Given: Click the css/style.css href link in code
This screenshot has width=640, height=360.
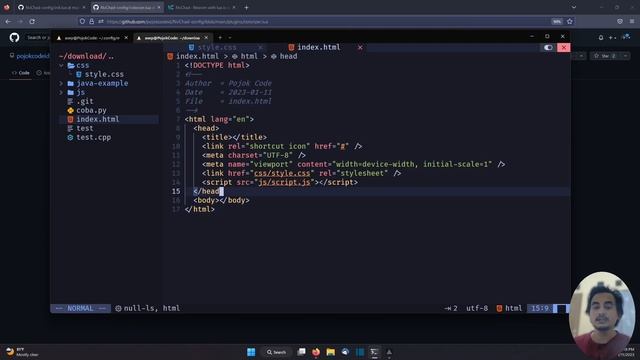Looking at the screenshot, I should click(282, 173).
